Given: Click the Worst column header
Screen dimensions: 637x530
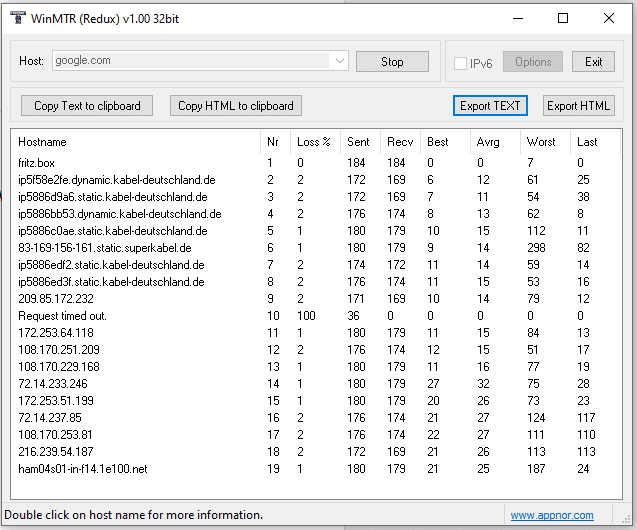Looking at the screenshot, I should [545, 142].
